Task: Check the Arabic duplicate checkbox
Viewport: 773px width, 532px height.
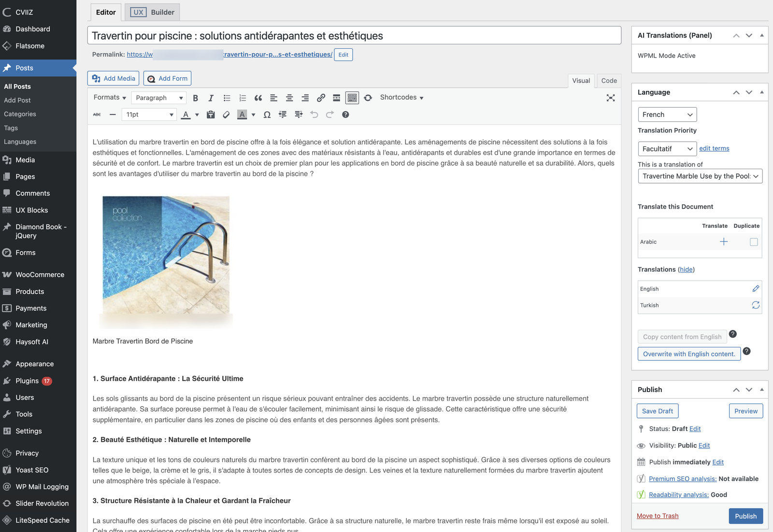Action: pos(754,242)
